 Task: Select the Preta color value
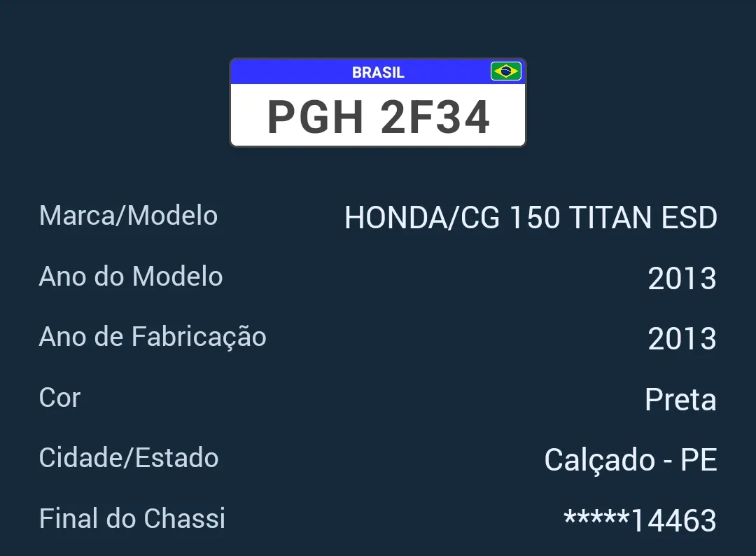[681, 400]
